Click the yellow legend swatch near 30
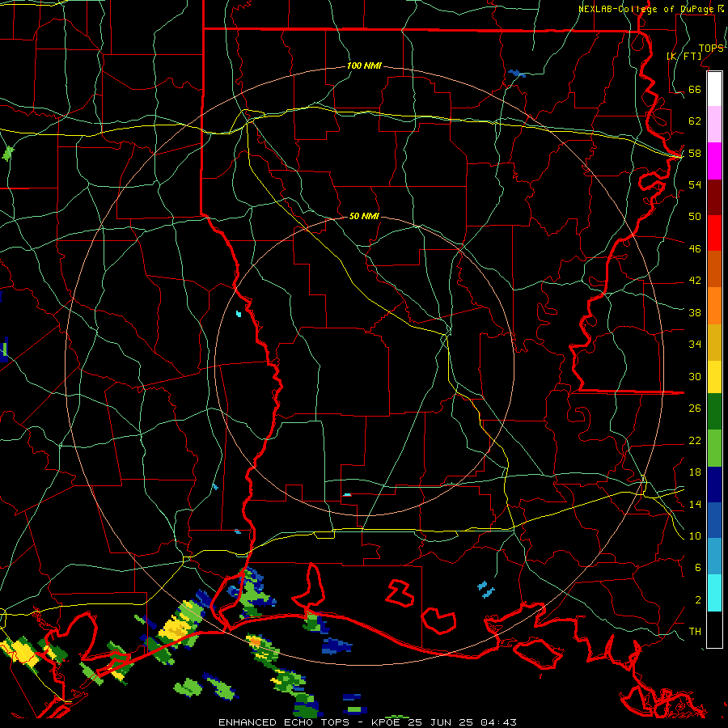This screenshot has height=728, width=728. tap(714, 377)
